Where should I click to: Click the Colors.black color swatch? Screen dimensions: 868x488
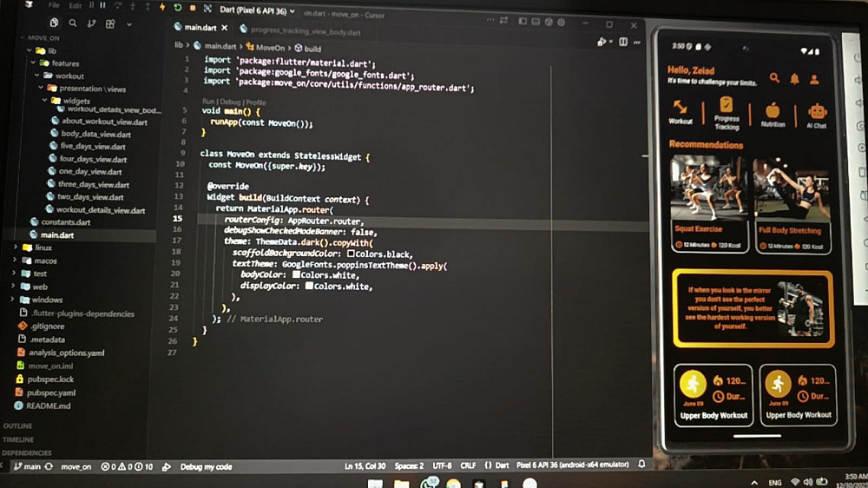tap(351, 254)
